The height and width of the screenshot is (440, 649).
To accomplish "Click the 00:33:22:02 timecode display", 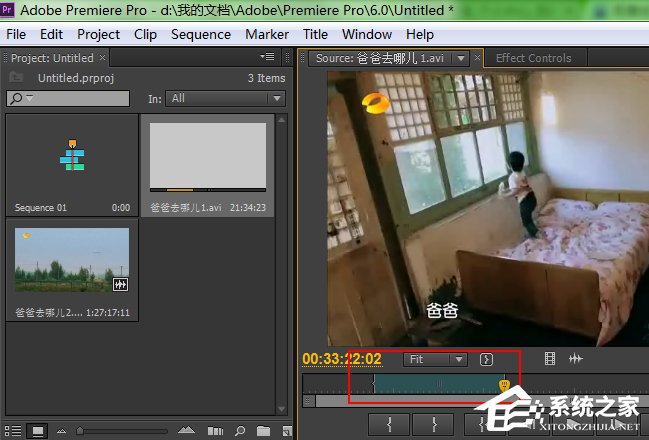I will click(342, 359).
